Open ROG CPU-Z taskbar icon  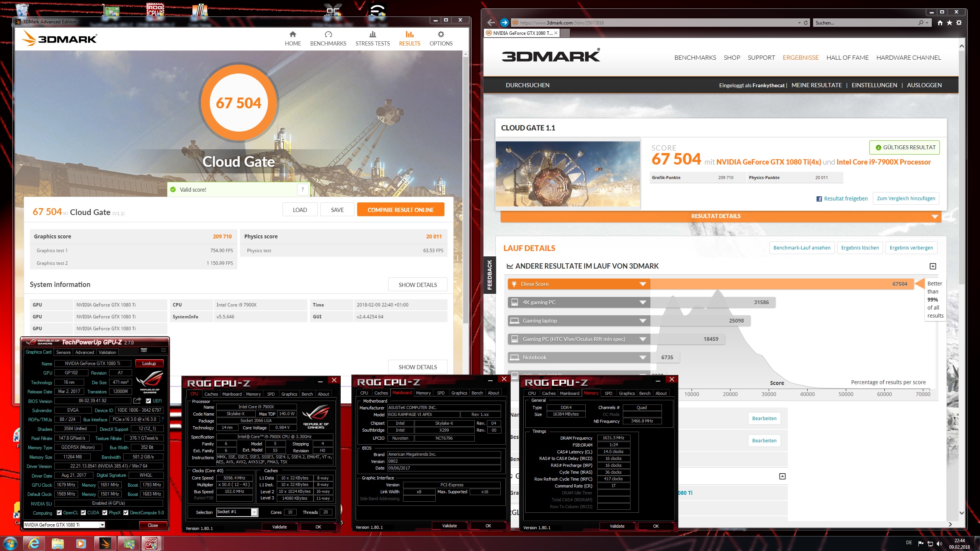(152, 543)
